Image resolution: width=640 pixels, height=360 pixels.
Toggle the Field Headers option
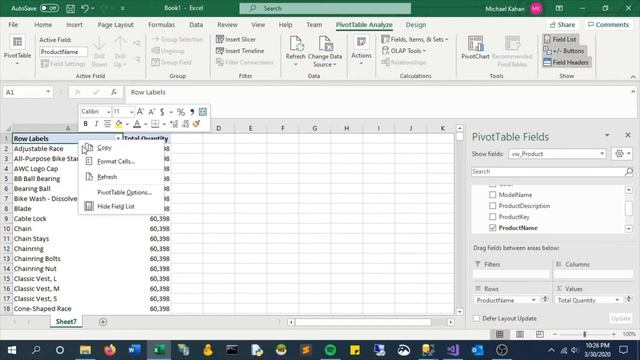(x=566, y=62)
